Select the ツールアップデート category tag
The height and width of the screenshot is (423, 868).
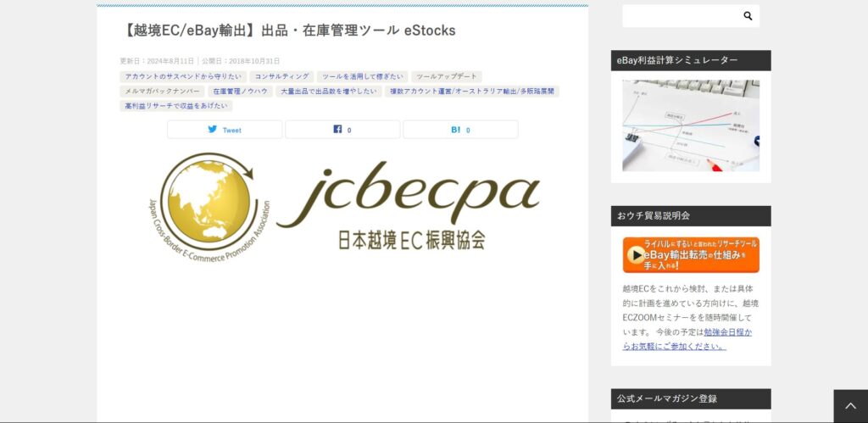[x=446, y=77]
